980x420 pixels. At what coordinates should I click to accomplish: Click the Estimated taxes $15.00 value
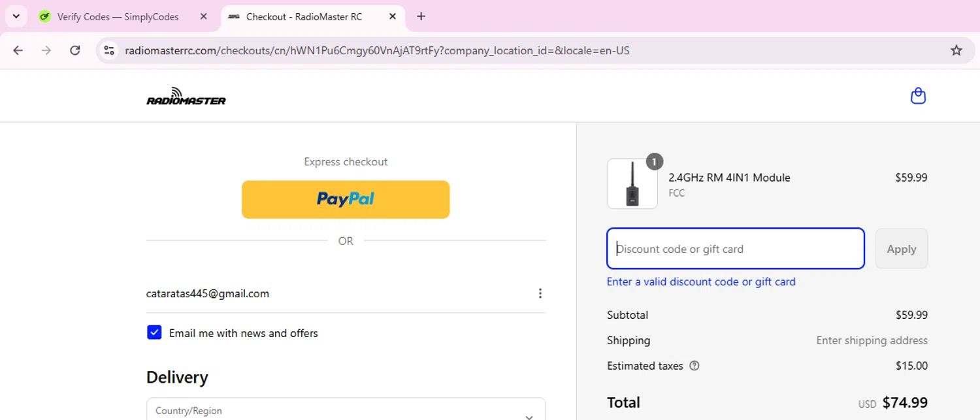pos(911,366)
